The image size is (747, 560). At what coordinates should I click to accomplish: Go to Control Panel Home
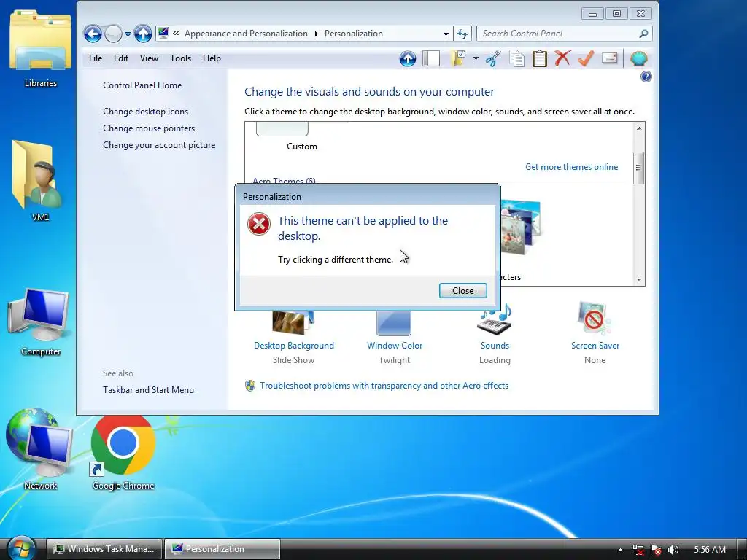pyautogui.click(x=142, y=85)
